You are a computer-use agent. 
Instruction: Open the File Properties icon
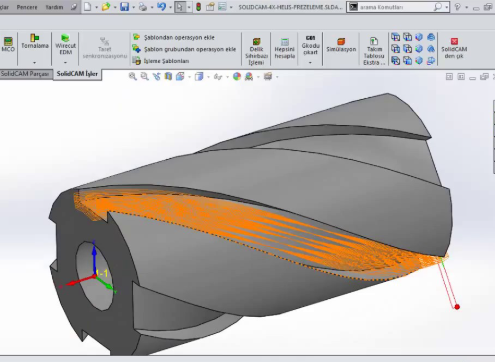(210, 7)
